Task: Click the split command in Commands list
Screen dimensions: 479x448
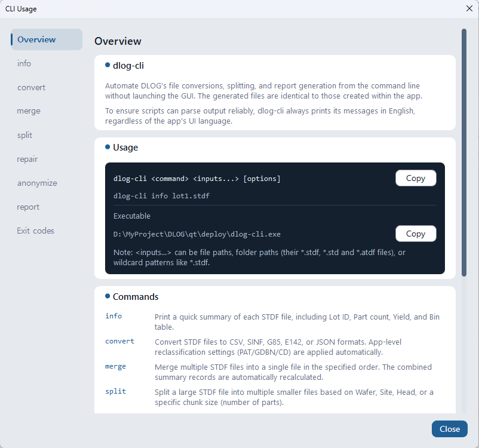Action: pyautogui.click(x=115, y=391)
